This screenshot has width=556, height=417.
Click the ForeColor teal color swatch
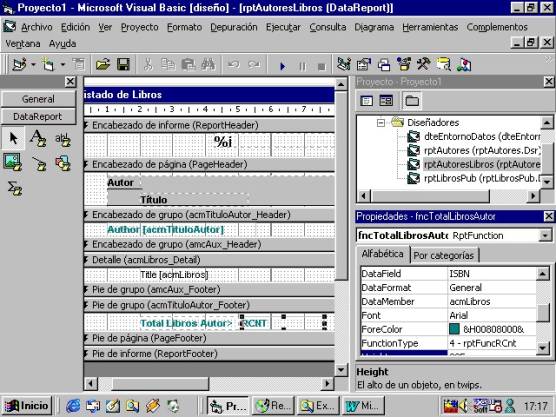coord(454,329)
